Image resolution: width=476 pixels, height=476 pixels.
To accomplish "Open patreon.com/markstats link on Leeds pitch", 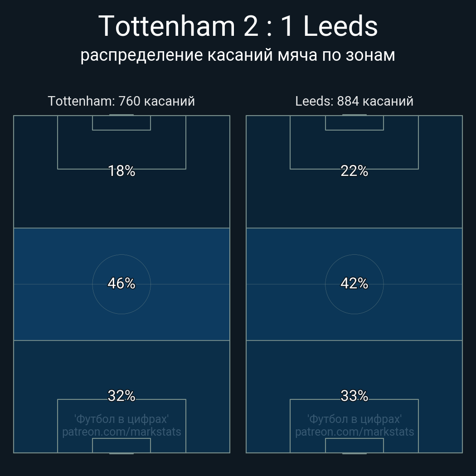I will (354, 432).
